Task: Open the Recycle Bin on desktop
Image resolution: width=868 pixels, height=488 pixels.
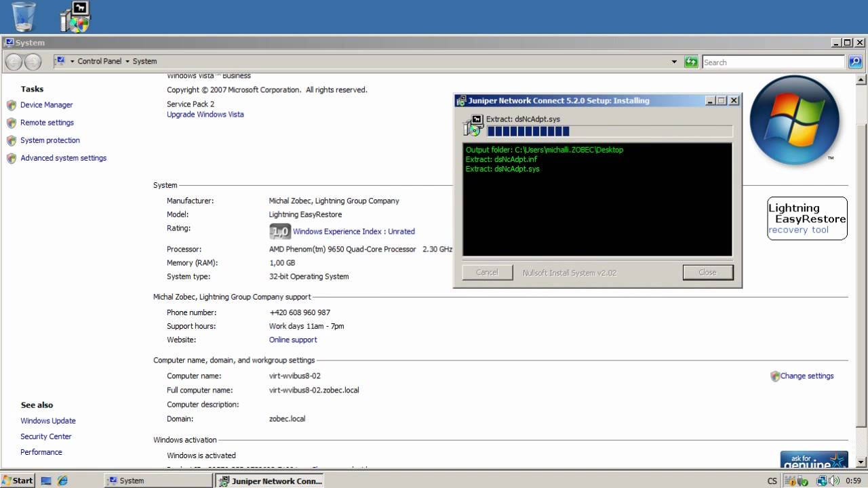Action: (x=24, y=17)
